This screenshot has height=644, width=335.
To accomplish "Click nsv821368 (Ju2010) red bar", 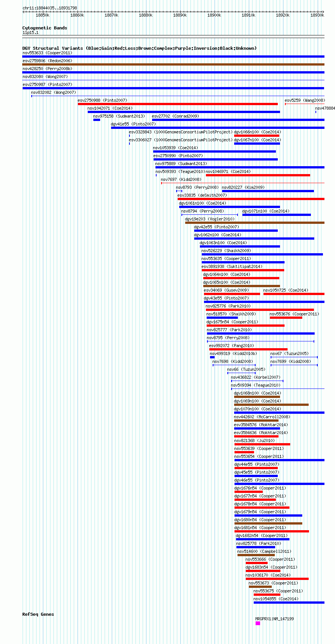I will (262, 444).
